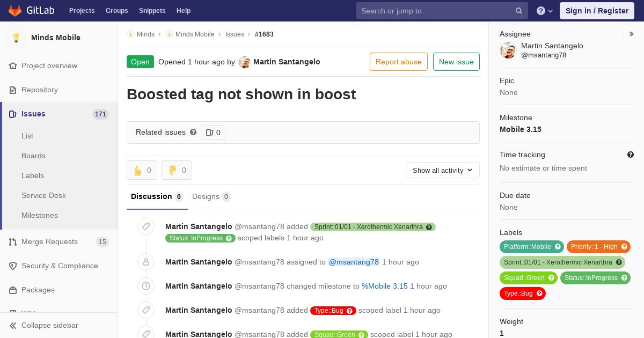Click help icon on sidebar Type::Bug label
Viewport: 644px width, 338px height.
539,293
